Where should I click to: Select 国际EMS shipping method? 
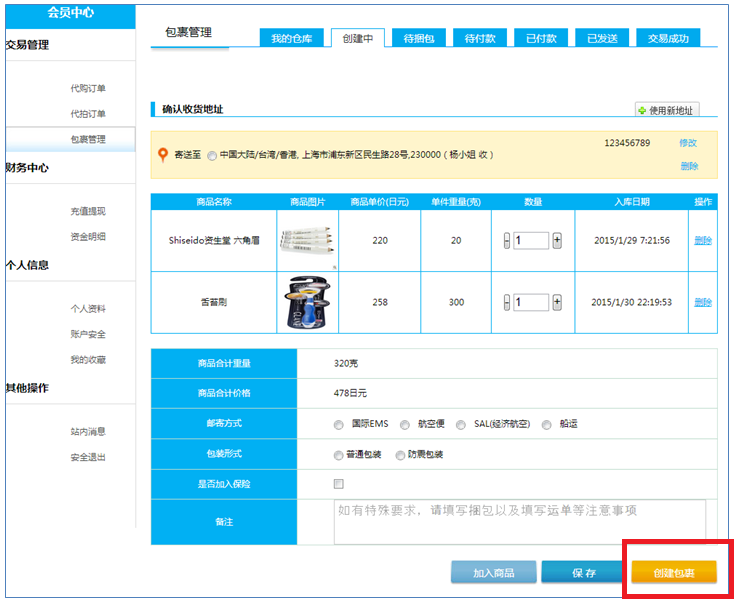click(x=338, y=425)
